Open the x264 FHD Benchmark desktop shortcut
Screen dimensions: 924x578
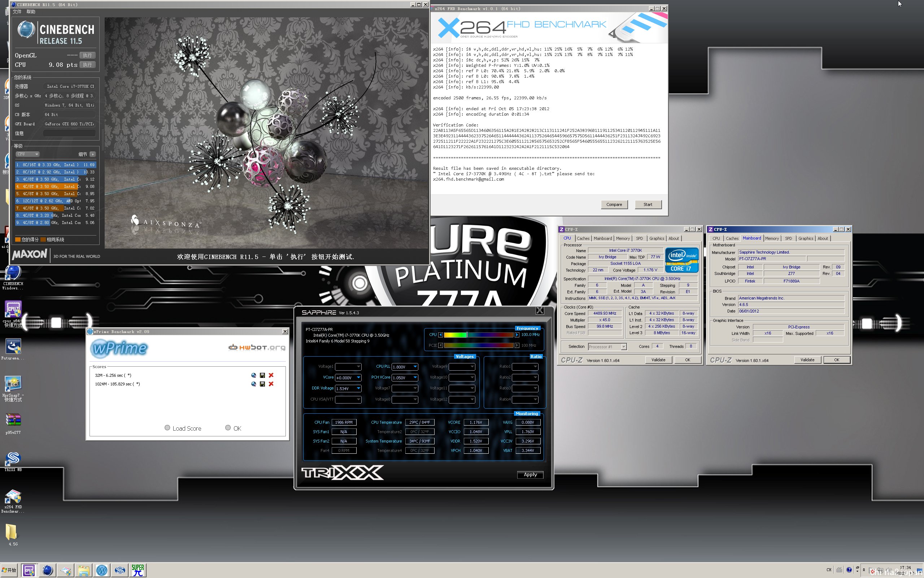pyautogui.click(x=13, y=501)
